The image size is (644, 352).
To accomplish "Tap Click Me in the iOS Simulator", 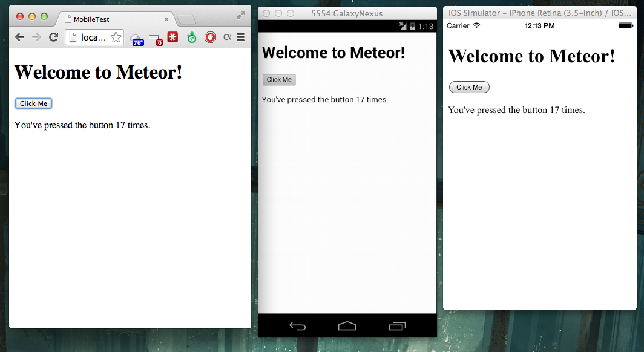I will [470, 87].
